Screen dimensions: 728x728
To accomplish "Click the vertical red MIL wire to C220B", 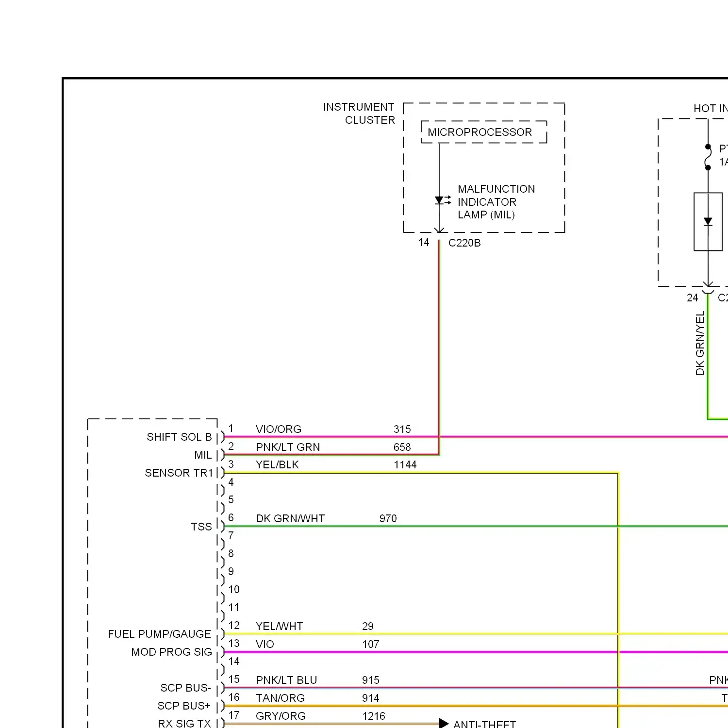I will [439, 347].
